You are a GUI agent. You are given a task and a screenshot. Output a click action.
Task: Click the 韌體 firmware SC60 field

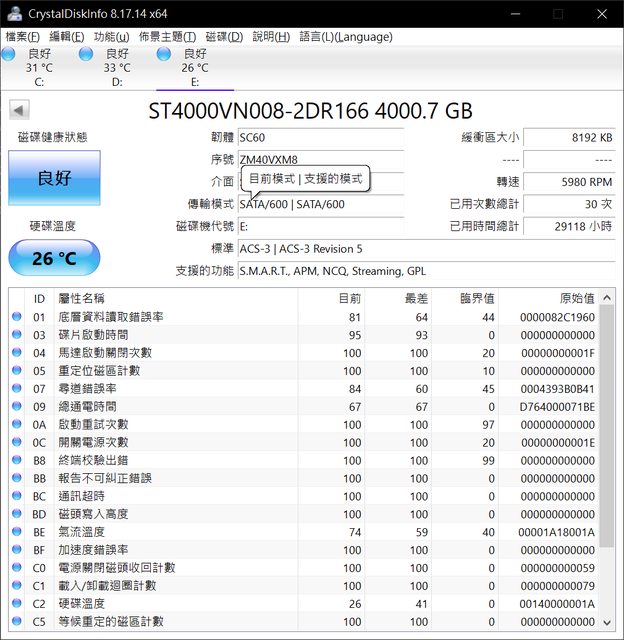tap(320, 137)
